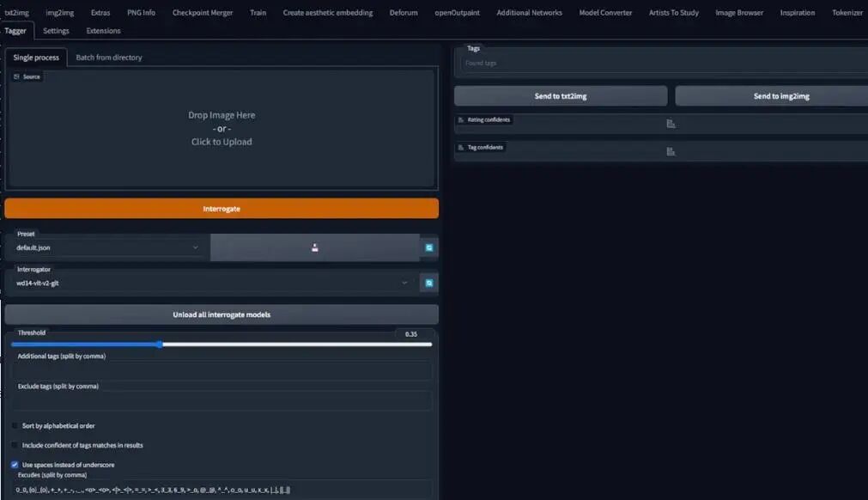Click Send to img2img button

coord(772,96)
